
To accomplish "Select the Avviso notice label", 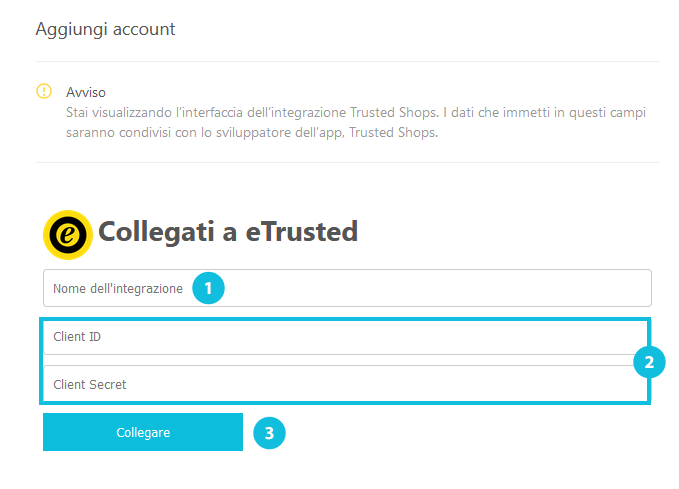I will [x=86, y=92].
